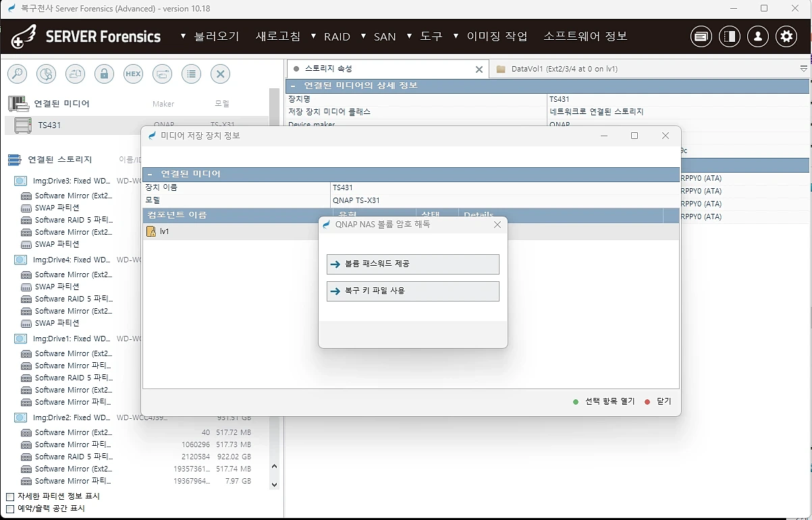Click the disk image save toolbar icon
Image resolution: width=812 pixels, height=520 pixels.
click(75, 74)
